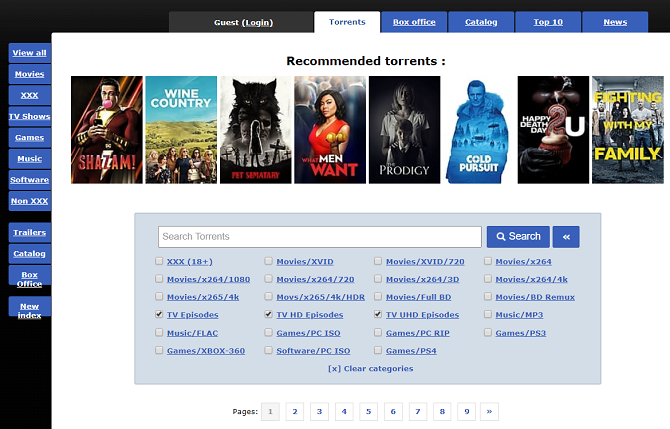Select the Pet Sematary poster
The image size is (670, 429).
click(256, 130)
